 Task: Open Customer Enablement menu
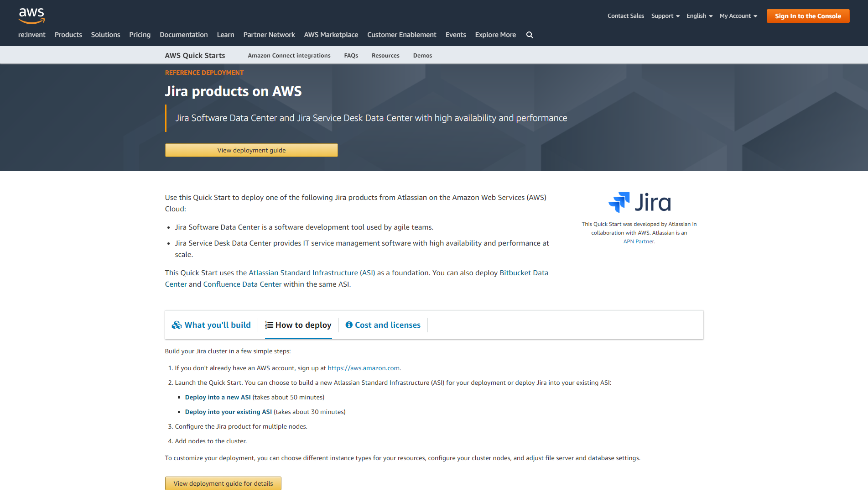(402, 35)
